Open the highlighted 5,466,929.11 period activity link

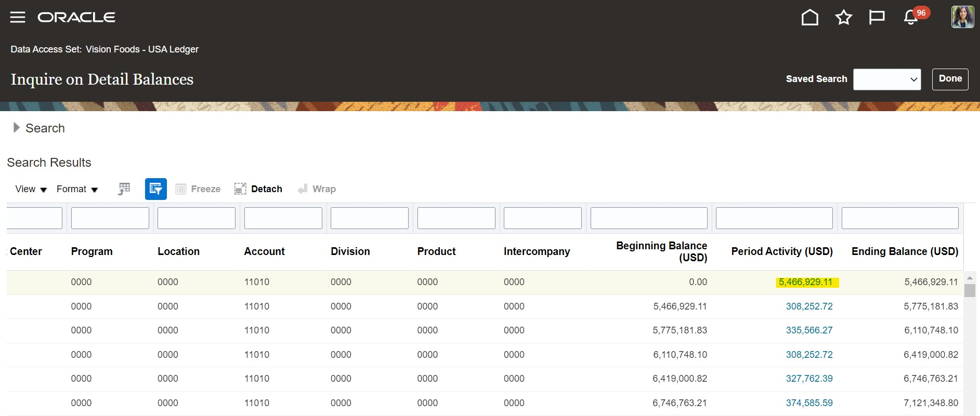[805, 282]
